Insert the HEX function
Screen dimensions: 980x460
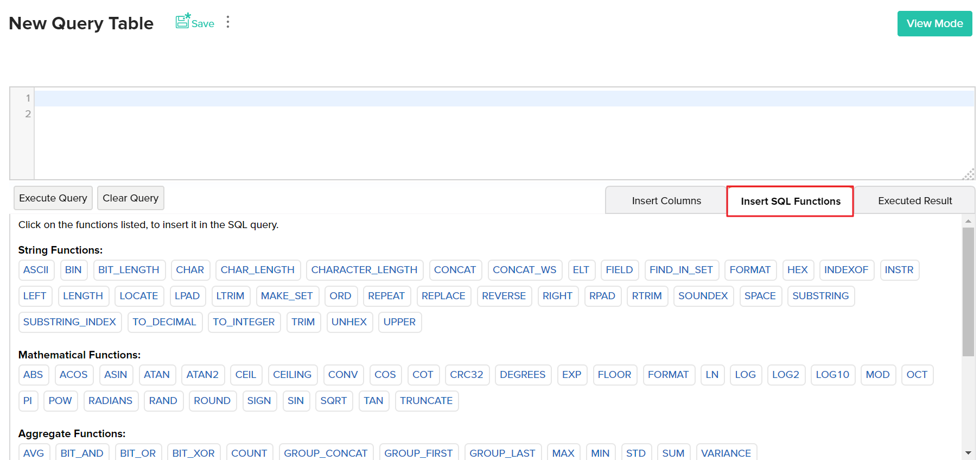pyautogui.click(x=798, y=270)
